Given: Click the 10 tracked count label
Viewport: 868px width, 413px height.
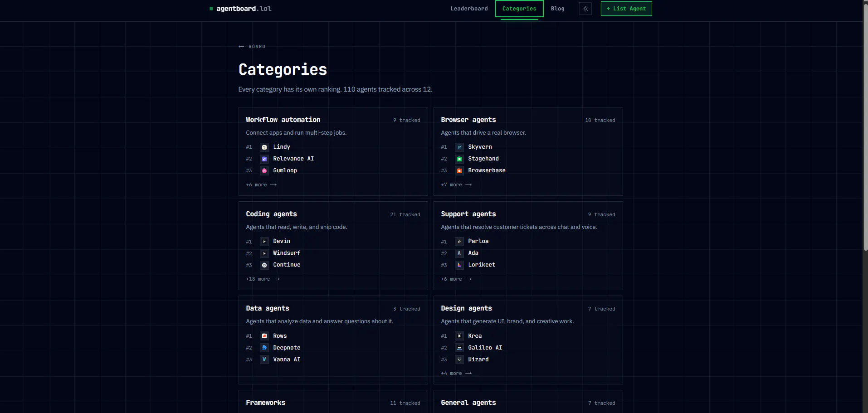Looking at the screenshot, I should pos(600,121).
